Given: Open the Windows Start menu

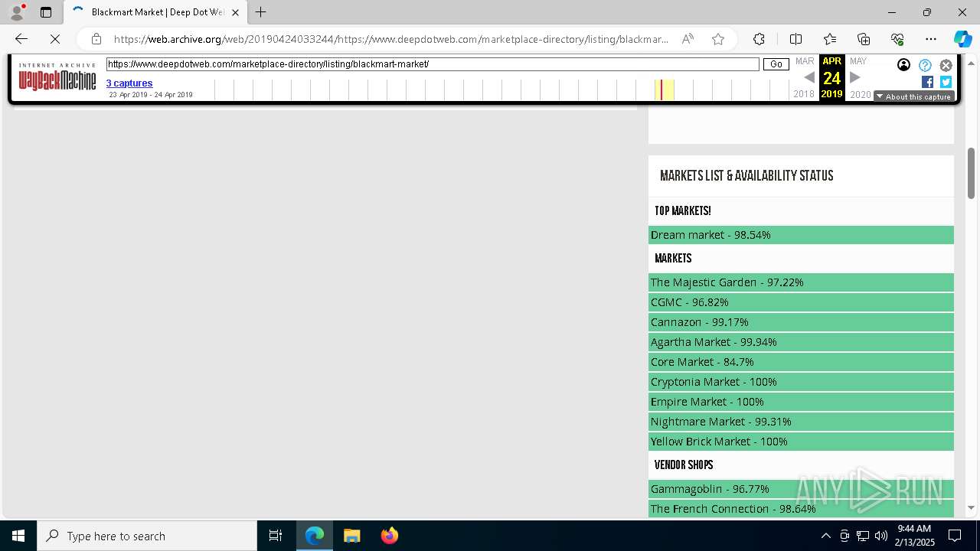Looking at the screenshot, I should coord(18,536).
